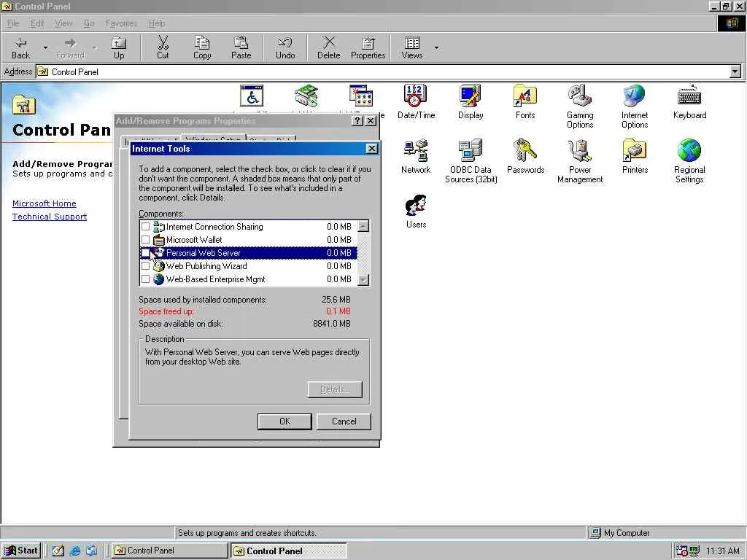Click the help question mark button in Add/Remove Programs
The width and height of the screenshot is (747, 560).
[x=357, y=121]
